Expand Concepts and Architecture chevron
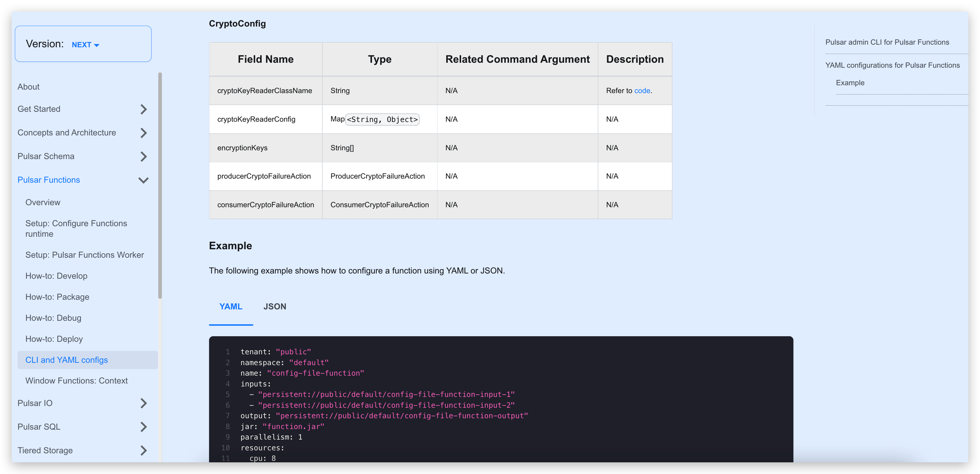This screenshot has width=980, height=474. pos(143,133)
